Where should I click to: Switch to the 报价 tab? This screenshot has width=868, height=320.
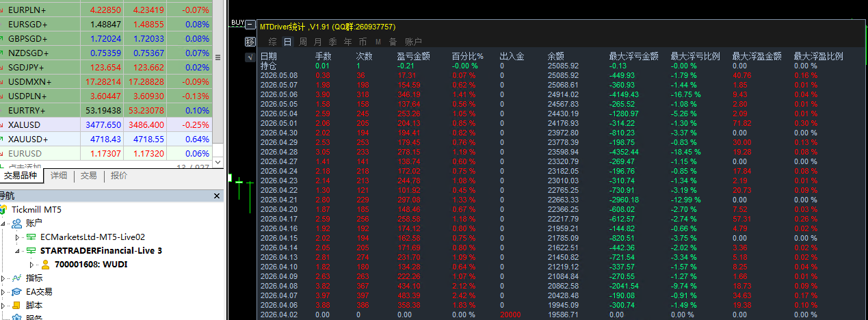coord(118,176)
